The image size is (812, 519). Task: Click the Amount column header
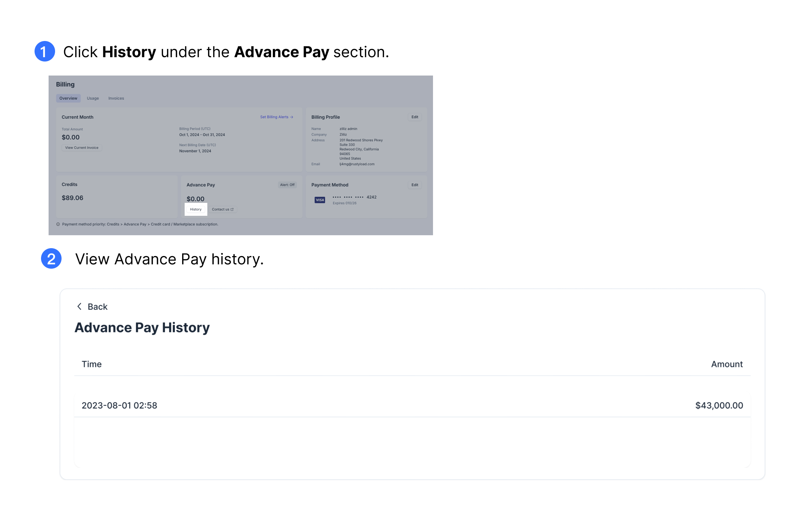(727, 364)
